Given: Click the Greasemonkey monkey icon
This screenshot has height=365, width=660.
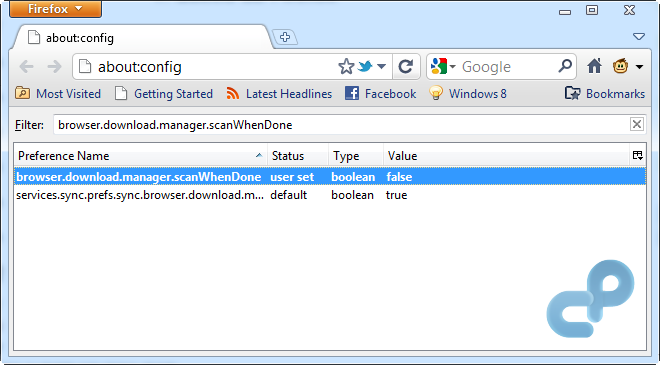Looking at the screenshot, I should tap(620, 66).
